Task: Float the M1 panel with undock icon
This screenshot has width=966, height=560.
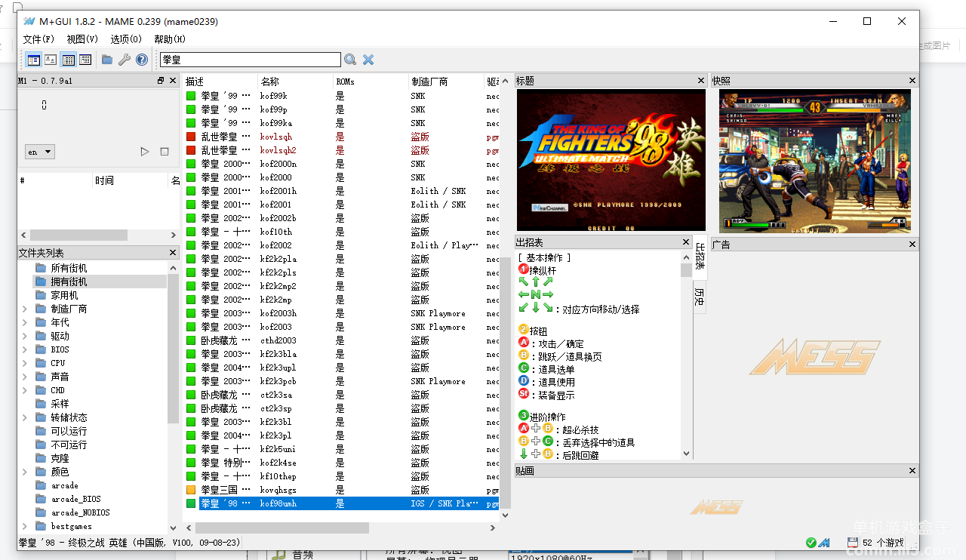Action: point(161,81)
